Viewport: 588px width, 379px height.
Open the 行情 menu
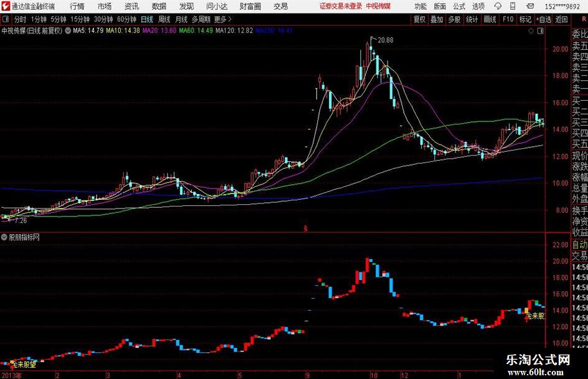click(x=77, y=6)
